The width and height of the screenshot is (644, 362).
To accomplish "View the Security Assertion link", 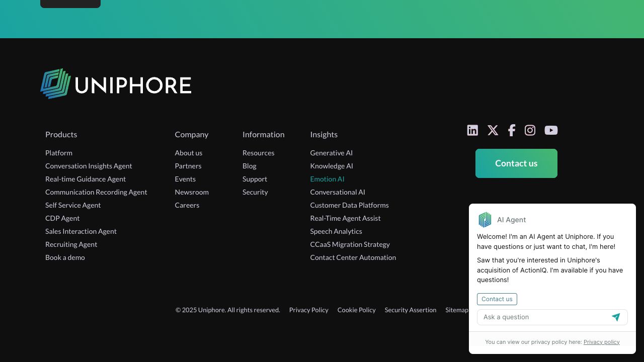I will click(x=410, y=310).
